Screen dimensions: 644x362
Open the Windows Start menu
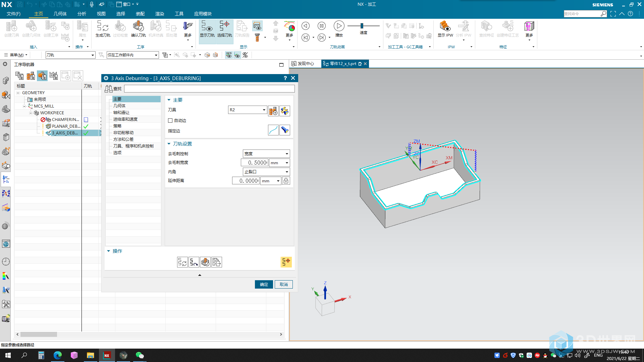pos(8,355)
